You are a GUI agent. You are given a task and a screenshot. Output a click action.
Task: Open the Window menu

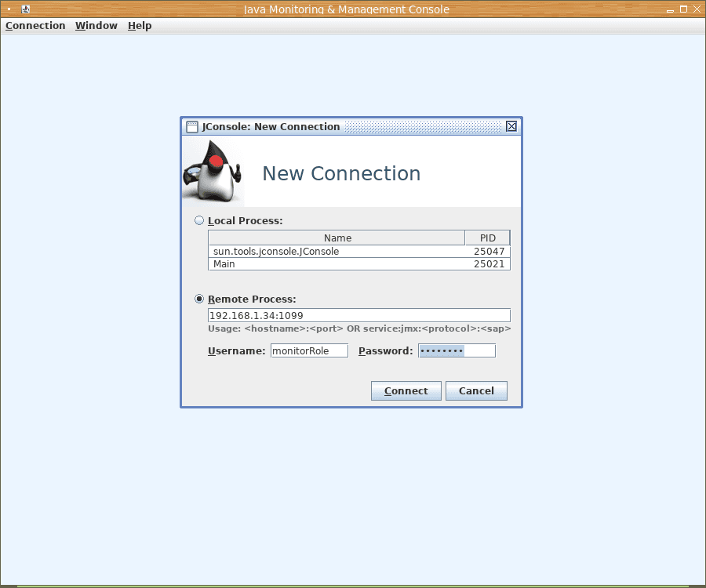coord(96,26)
